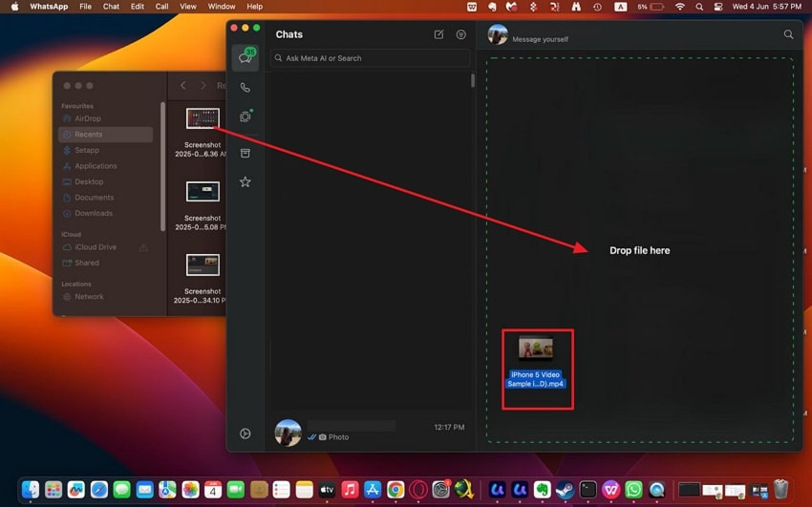This screenshot has height=507, width=812.
Task: Open iCloud Drive in Finder sidebar
Action: (x=95, y=247)
